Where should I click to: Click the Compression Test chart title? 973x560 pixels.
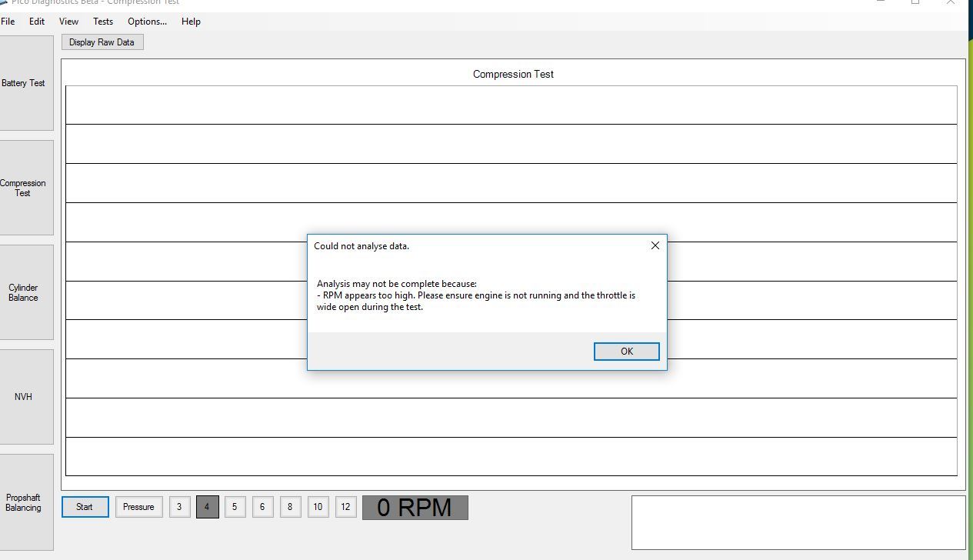pyautogui.click(x=513, y=75)
